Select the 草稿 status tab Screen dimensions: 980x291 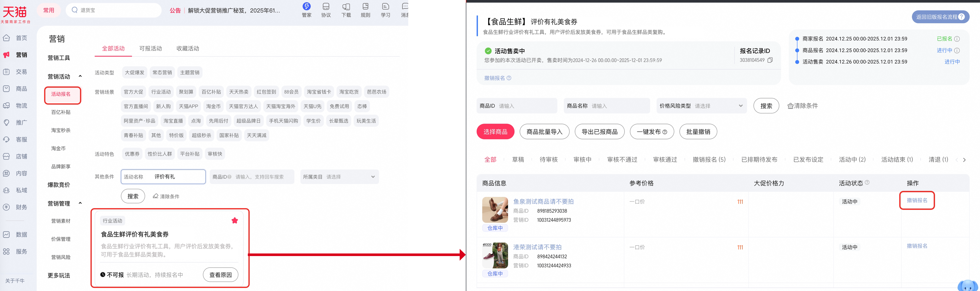pyautogui.click(x=518, y=159)
